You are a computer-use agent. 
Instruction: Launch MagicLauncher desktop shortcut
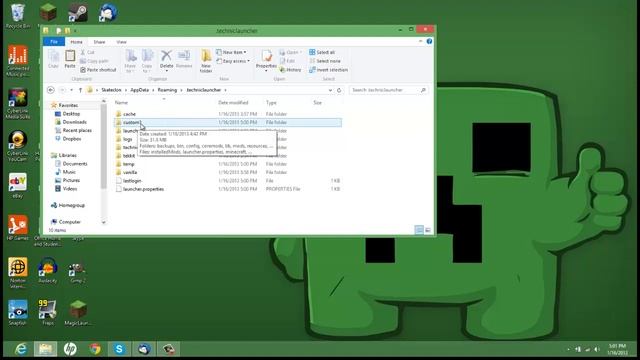[77, 312]
